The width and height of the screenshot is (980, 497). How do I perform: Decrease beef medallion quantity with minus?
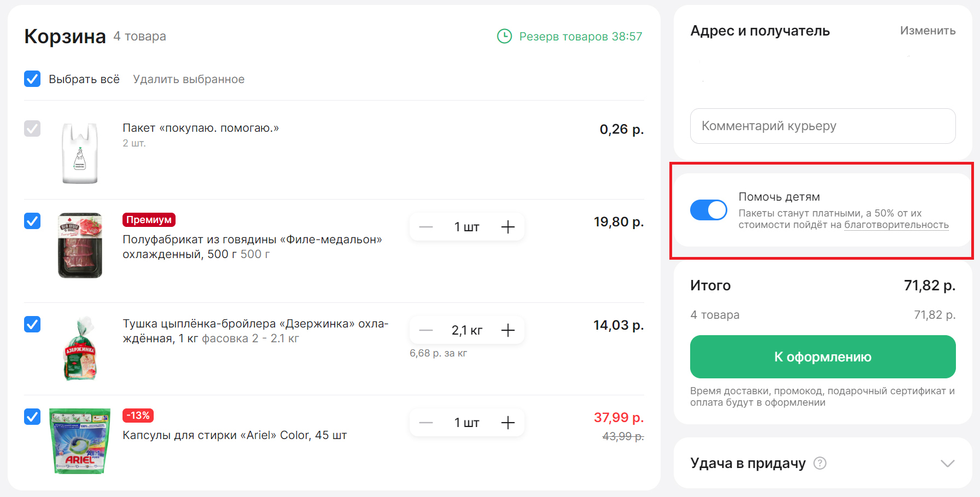426,227
